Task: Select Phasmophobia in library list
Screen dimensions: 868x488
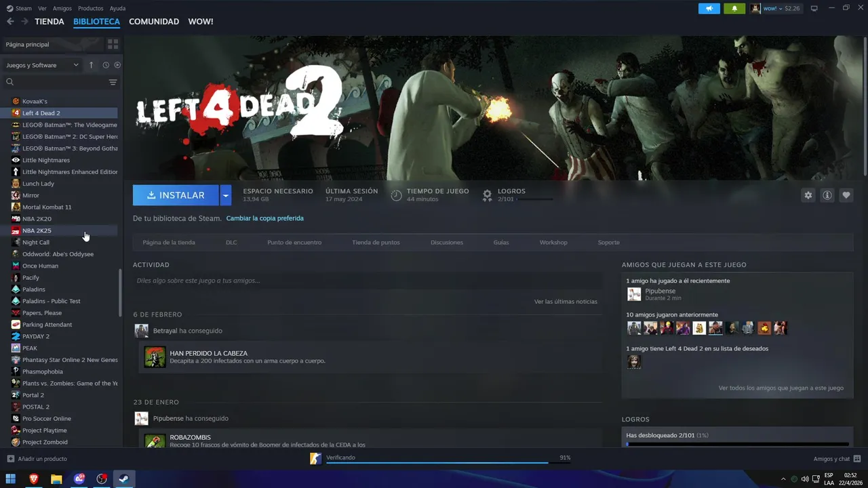Action: [x=60, y=371]
